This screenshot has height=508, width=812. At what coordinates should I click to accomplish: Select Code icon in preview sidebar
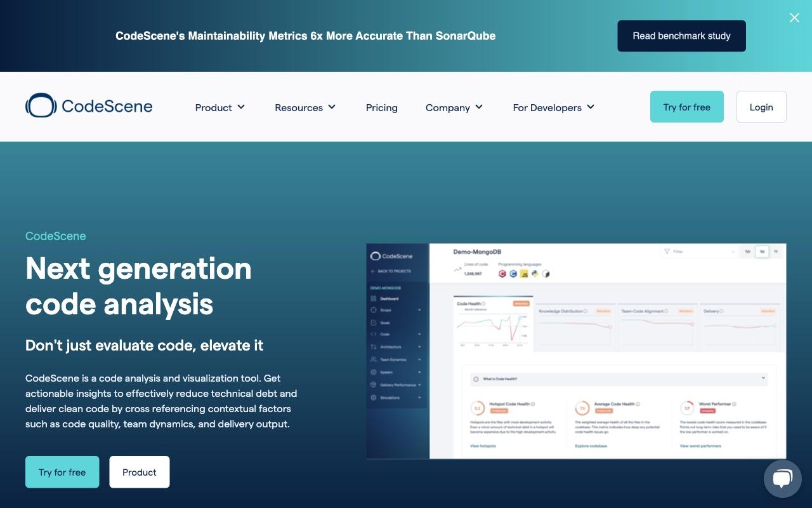click(x=374, y=334)
